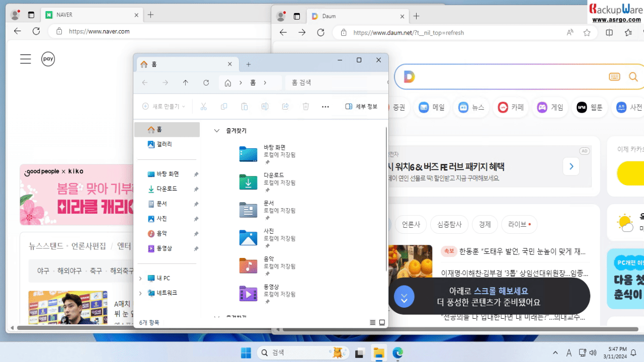Image resolution: width=644 pixels, height=362 pixels.
Task: Select the 경제 news tab on Daum
Action: [485, 224]
